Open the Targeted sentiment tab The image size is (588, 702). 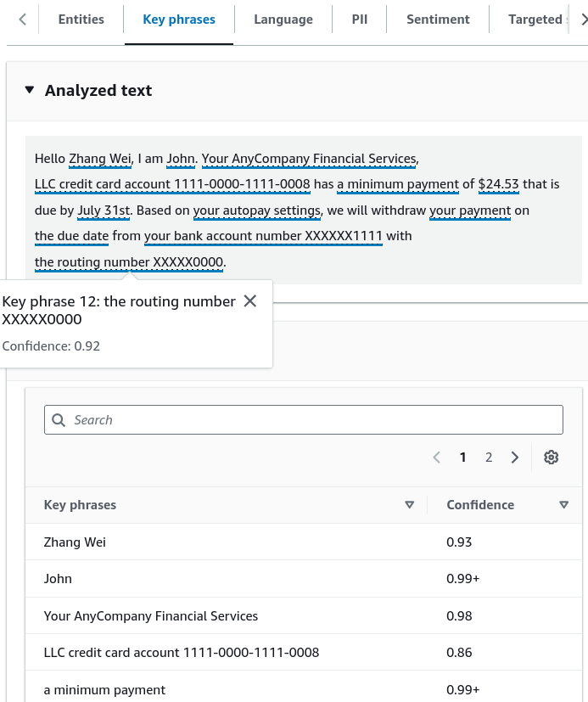[x=535, y=20]
